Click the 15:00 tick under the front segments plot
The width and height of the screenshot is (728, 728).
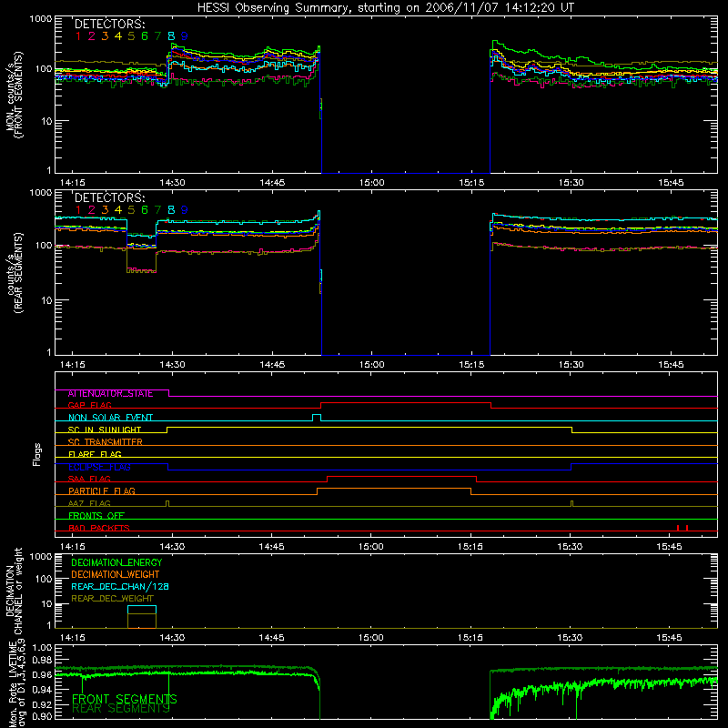coord(372,183)
